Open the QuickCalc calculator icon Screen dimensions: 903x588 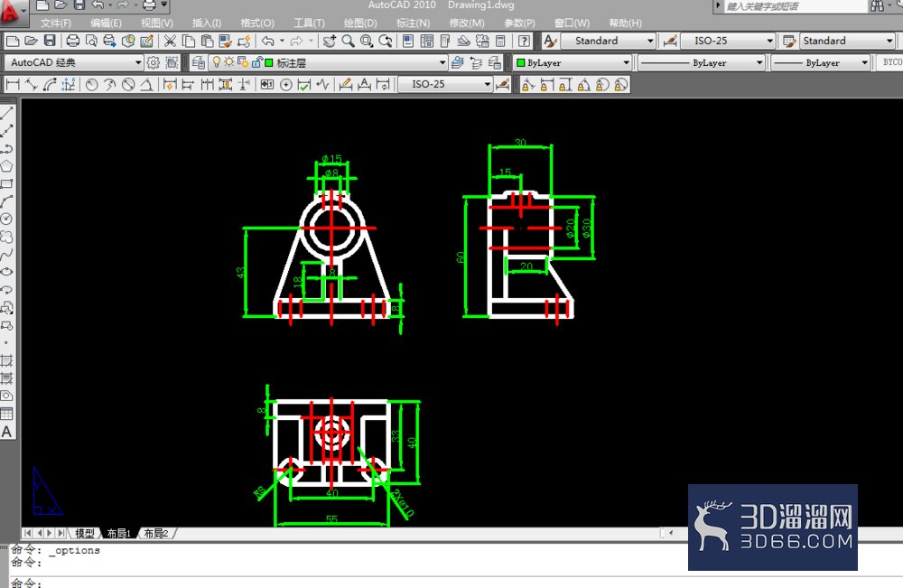point(500,41)
